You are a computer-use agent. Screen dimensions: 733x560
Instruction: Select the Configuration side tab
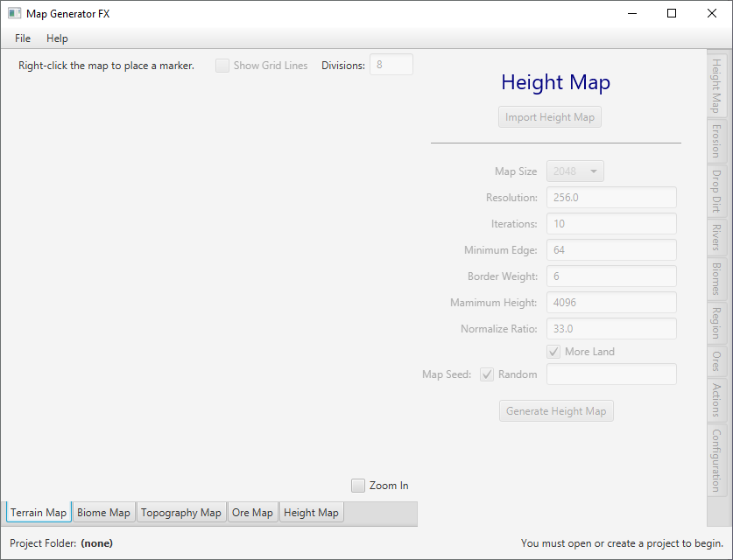716,459
